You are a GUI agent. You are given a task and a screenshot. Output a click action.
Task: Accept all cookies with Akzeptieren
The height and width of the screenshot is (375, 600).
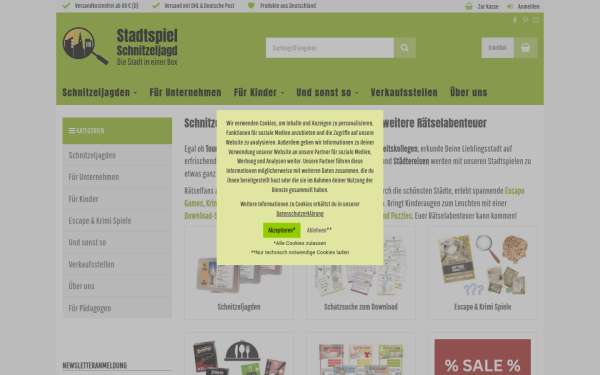pos(282,230)
